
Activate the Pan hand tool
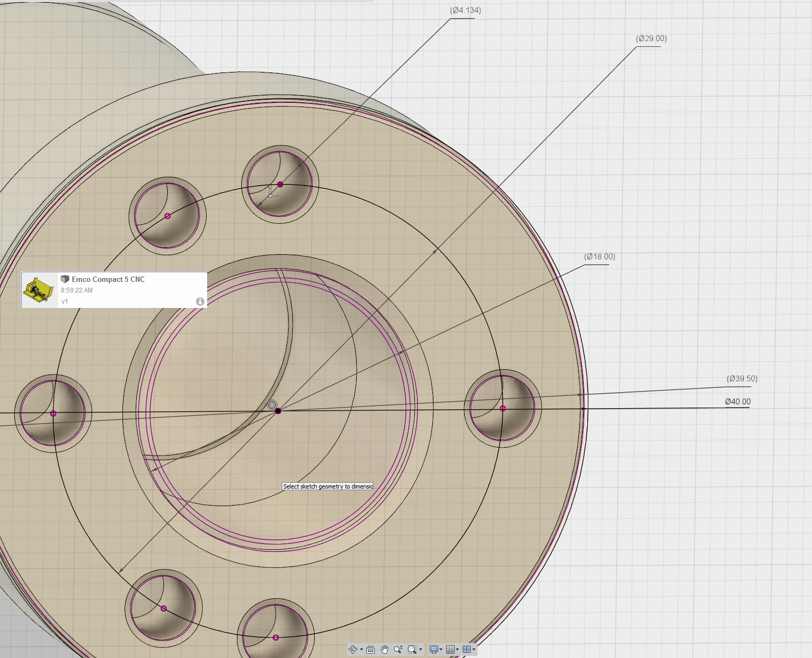pyautogui.click(x=384, y=649)
